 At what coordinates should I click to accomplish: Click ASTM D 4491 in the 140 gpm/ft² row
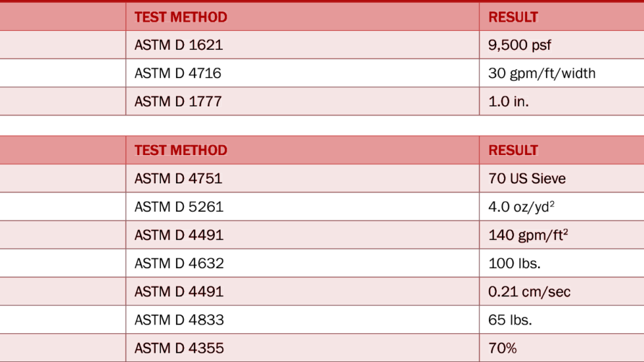[x=179, y=235]
